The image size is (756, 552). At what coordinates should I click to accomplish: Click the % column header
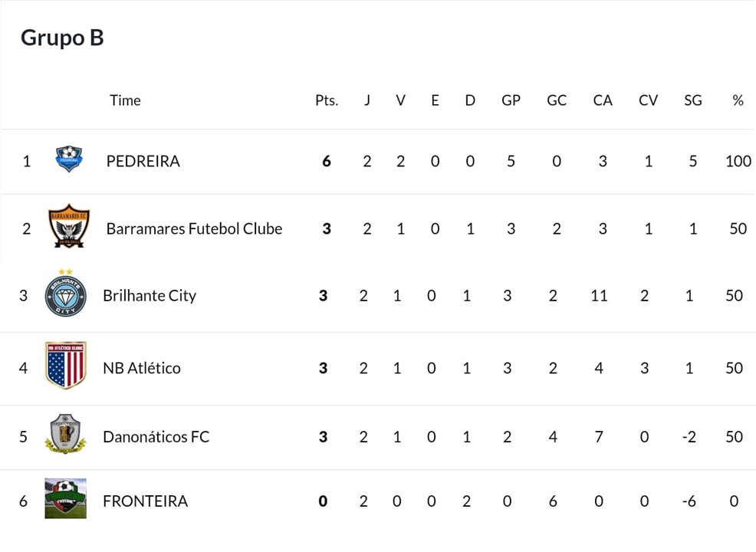(x=738, y=100)
